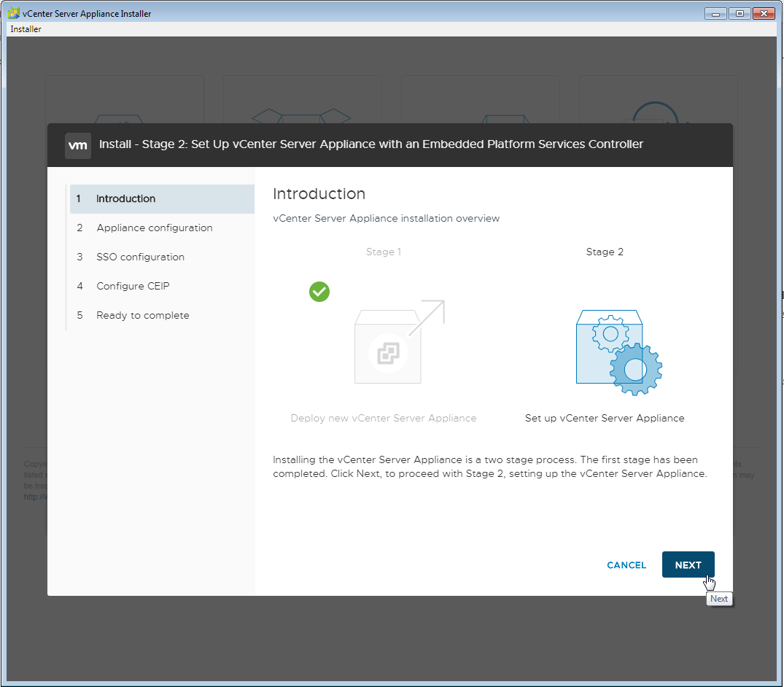Viewport: 784px width, 687px height.
Task: Open the Configure CEIP step
Action: (x=133, y=287)
